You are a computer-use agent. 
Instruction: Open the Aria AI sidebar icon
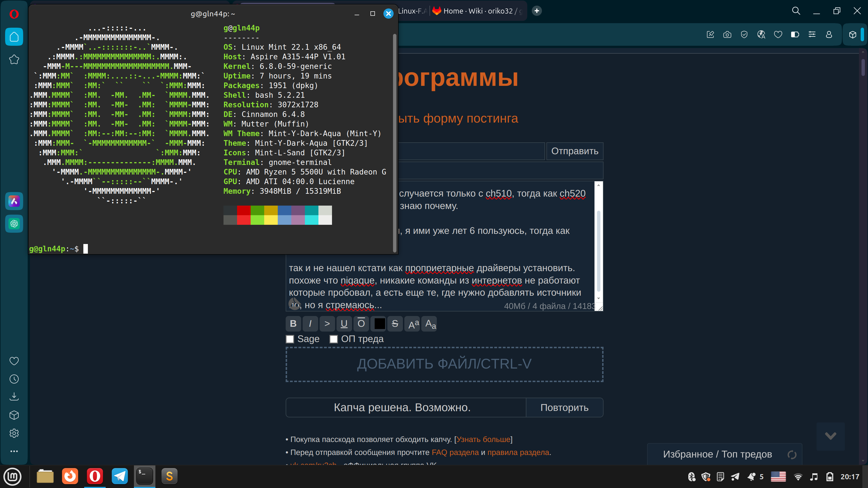point(14,201)
